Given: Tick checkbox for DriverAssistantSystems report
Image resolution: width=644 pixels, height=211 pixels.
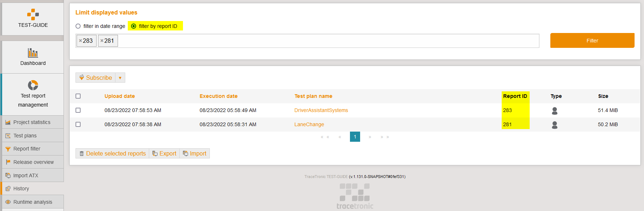Looking at the screenshot, I should click(78, 110).
